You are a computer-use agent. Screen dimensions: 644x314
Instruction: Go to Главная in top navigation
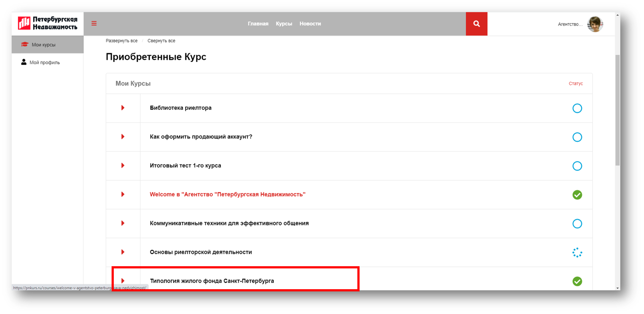(x=258, y=24)
